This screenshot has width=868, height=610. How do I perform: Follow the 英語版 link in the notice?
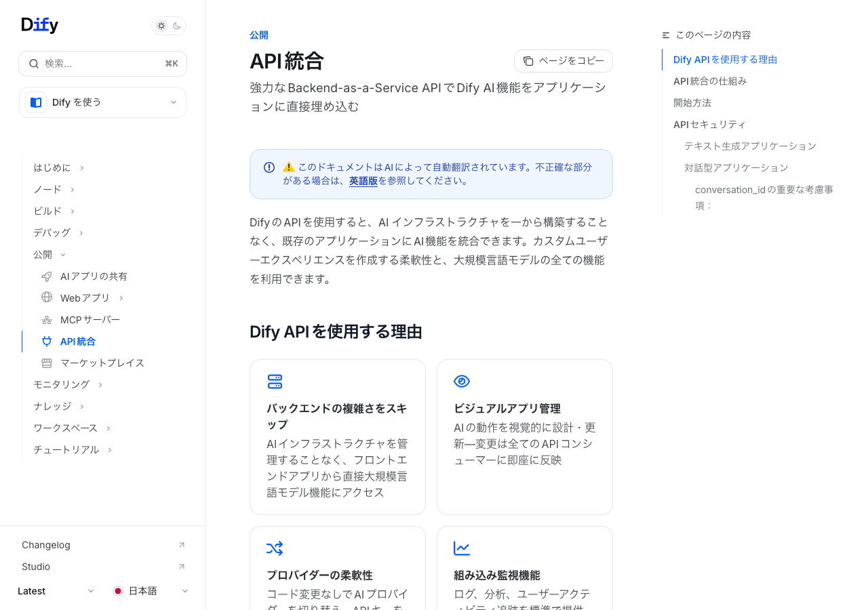(x=363, y=181)
